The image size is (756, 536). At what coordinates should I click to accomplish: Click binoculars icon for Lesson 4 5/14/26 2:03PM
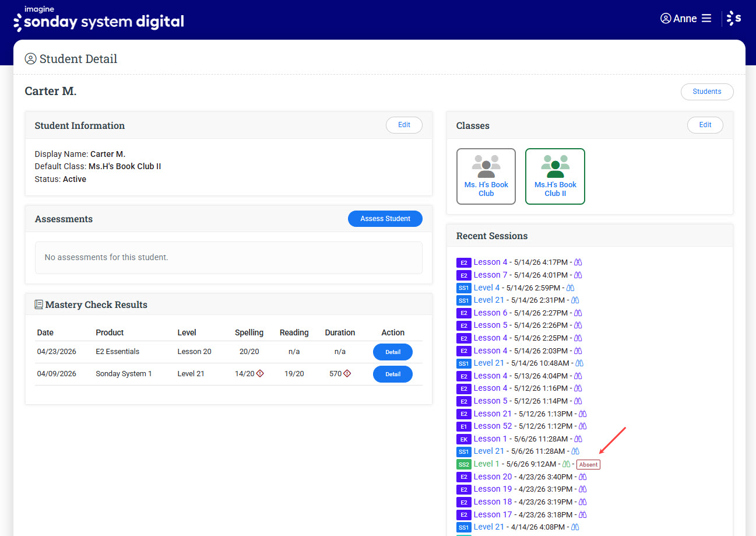[x=578, y=351]
